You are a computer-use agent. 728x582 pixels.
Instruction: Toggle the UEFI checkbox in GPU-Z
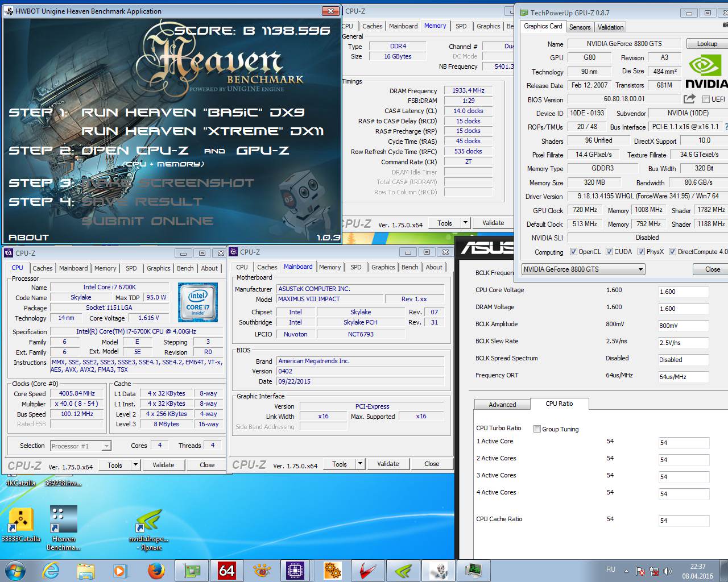tap(706, 99)
